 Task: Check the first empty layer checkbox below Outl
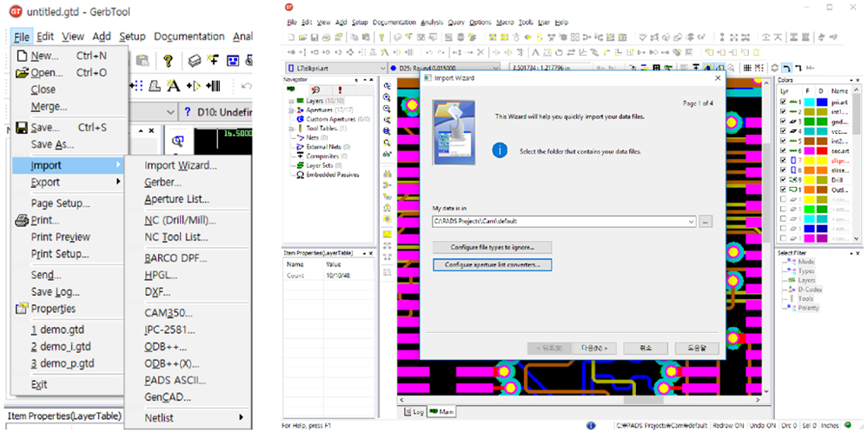[x=783, y=199]
